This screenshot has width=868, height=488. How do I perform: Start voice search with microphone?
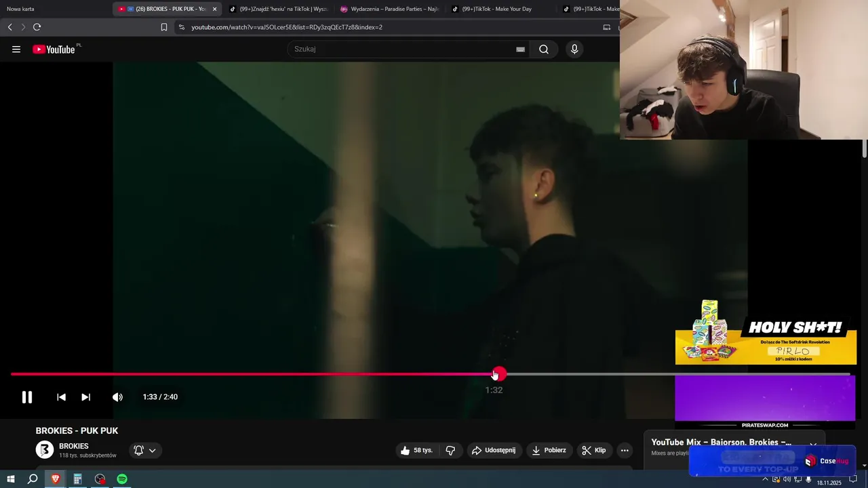(574, 49)
